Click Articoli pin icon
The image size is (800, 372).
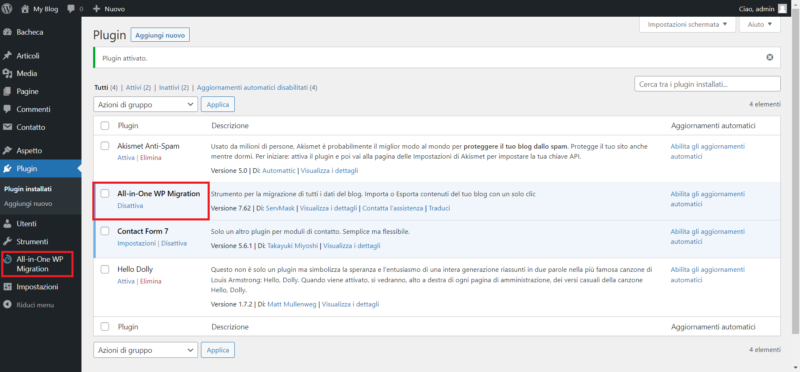click(7, 56)
